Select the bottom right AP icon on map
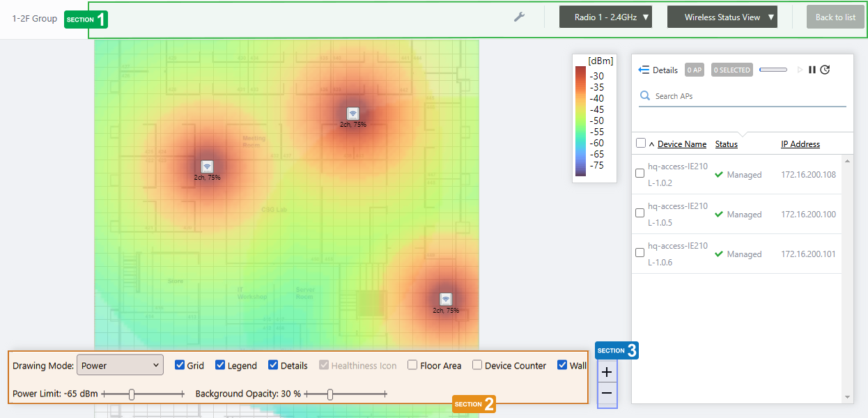 (445, 299)
